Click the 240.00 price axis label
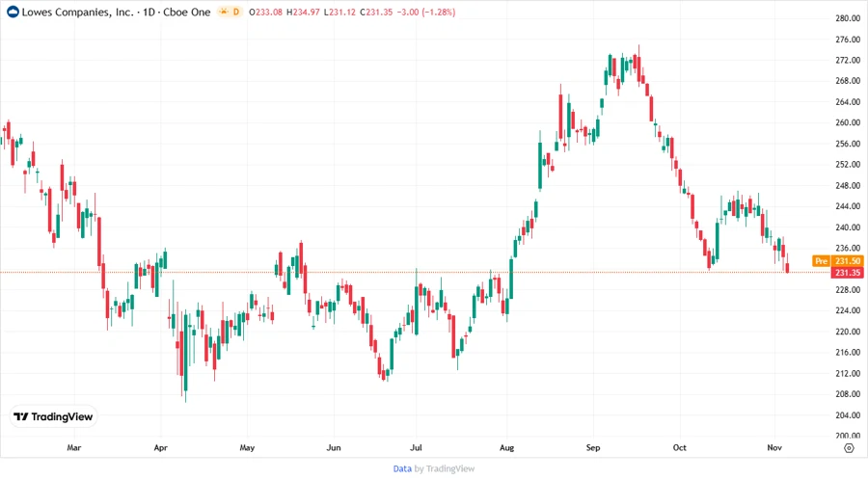This screenshot has width=868, height=480. 848,227
